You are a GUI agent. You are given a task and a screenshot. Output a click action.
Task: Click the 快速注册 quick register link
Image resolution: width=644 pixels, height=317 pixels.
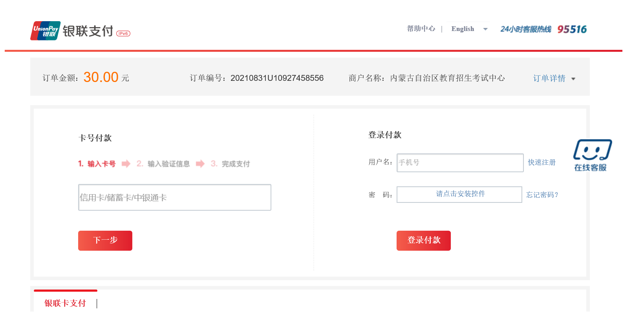(x=542, y=162)
